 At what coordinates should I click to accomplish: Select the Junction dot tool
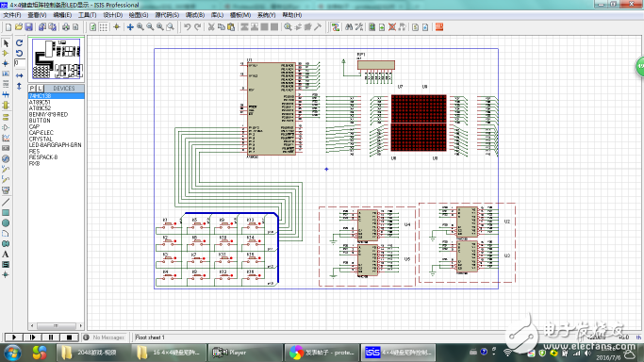point(6,63)
